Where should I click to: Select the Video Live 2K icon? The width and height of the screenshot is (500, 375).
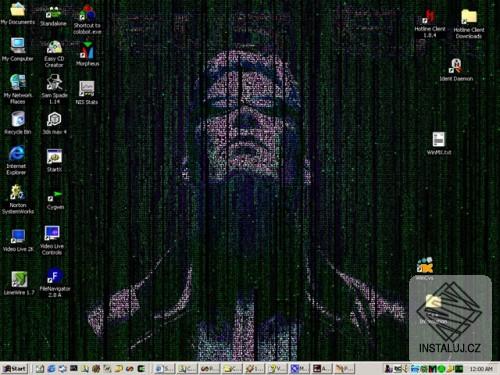click(x=18, y=240)
